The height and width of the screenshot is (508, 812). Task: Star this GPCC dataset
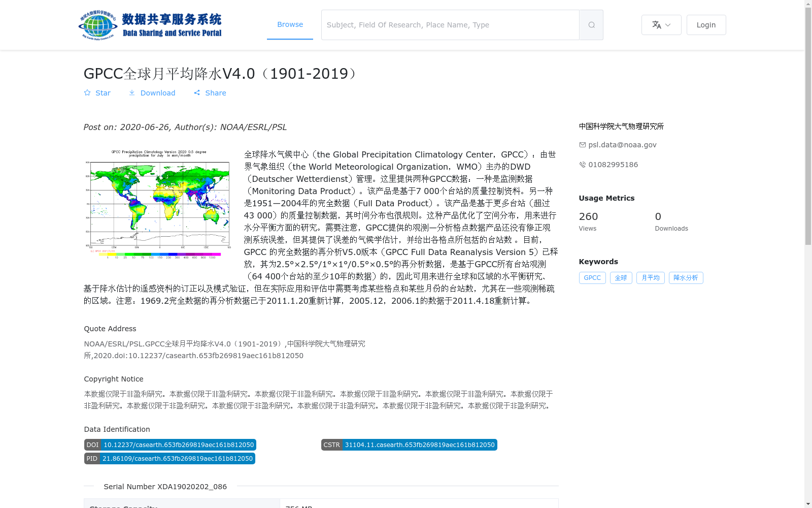[97, 93]
